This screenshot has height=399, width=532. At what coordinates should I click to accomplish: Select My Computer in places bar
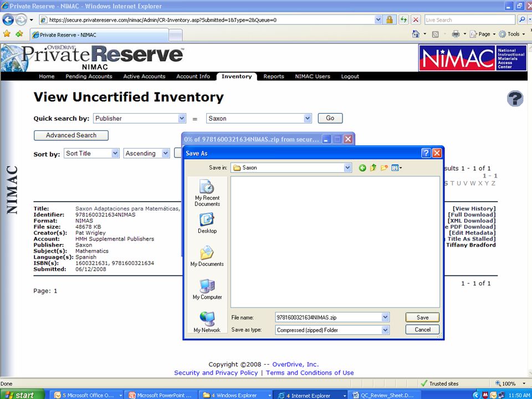207,289
